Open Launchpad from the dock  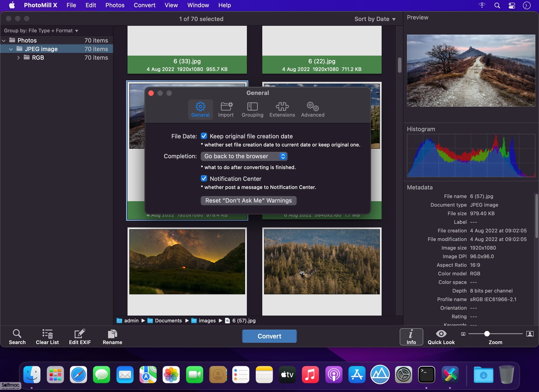55,375
